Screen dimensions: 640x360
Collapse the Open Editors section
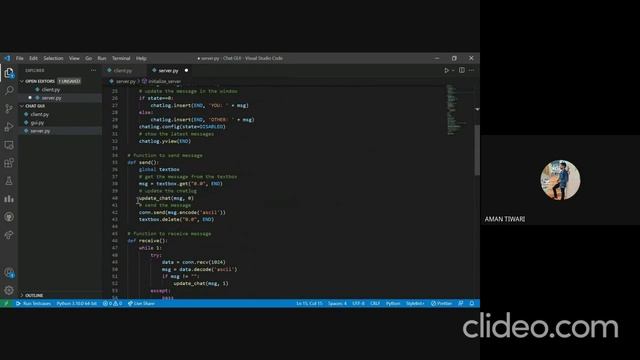click(x=22, y=81)
